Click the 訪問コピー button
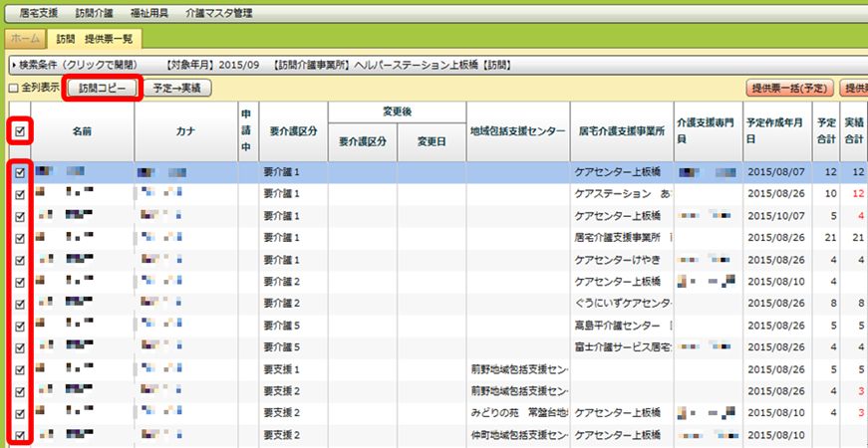The height and width of the screenshot is (448, 868). tap(103, 88)
